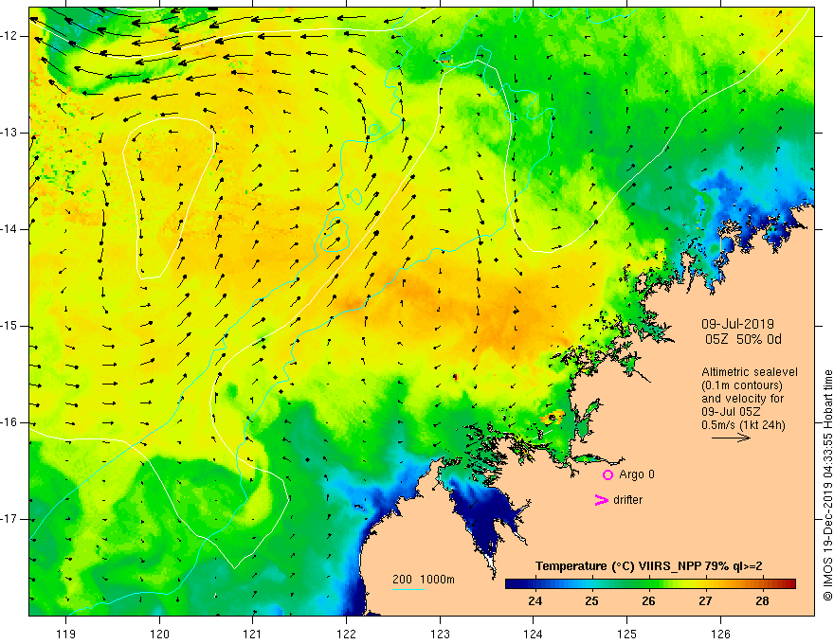Click longitude axis label '125'
This screenshot has height=644, width=834.
pyautogui.click(x=627, y=634)
